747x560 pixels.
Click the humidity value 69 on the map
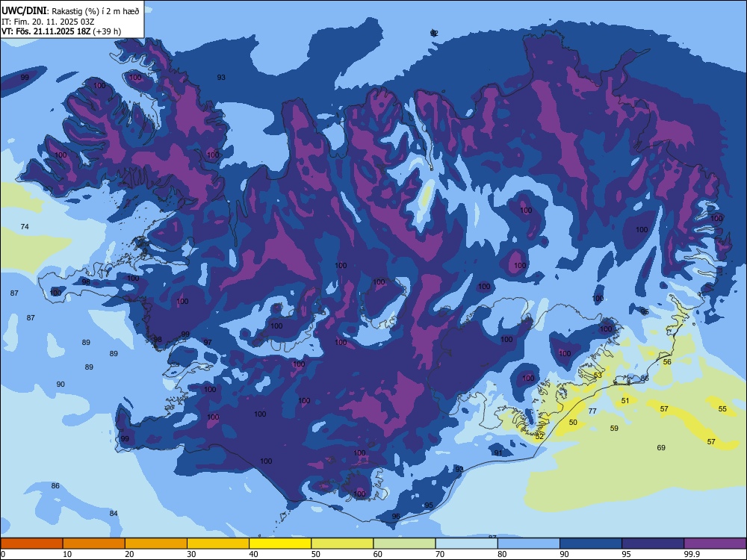(x=661, y=447)
